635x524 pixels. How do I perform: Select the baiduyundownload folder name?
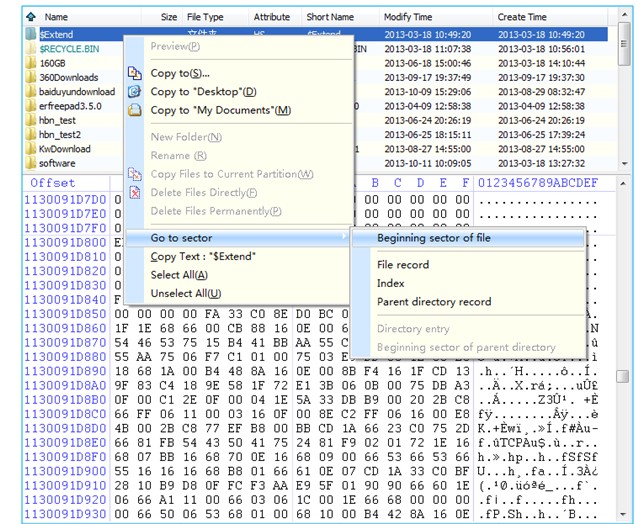tap(77, 92)
